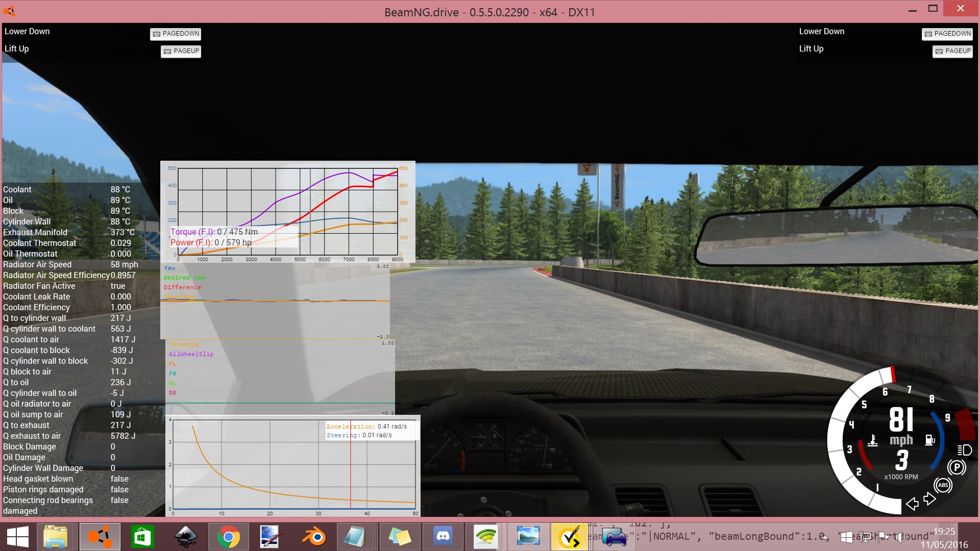Click the Q coolant to air row

tap(69, 340)
